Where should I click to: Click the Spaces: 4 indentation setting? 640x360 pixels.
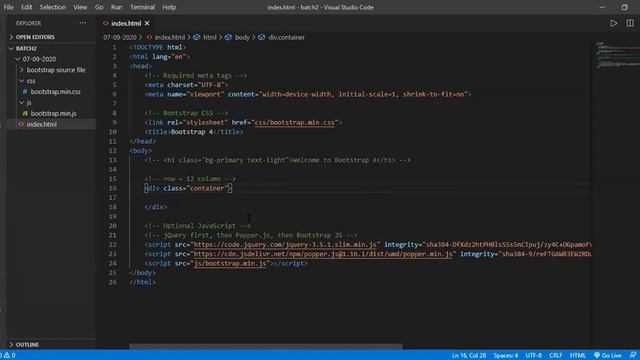pos(506,355)
